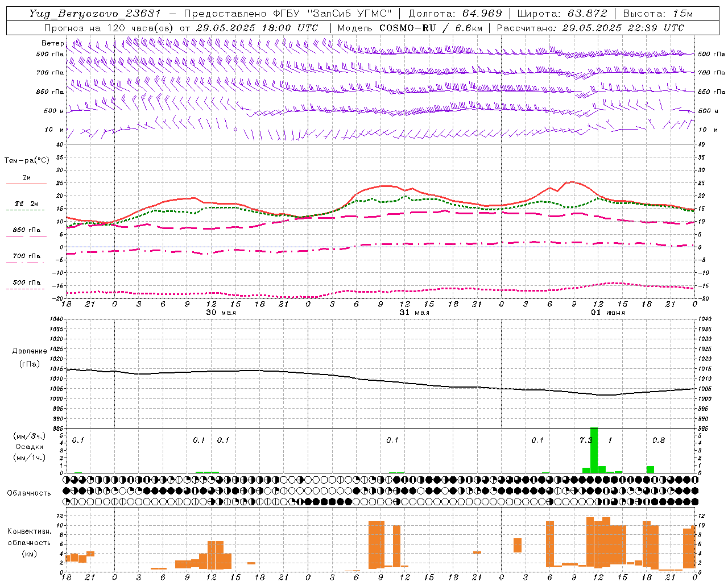
Task: Click the station title Yug_Beryozovo_23631
Action: pos(95,14)
